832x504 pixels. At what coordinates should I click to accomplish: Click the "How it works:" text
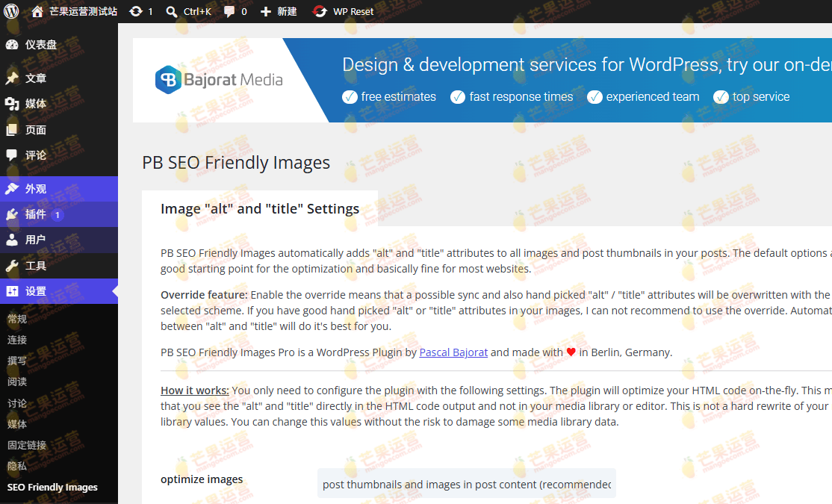click(x=195, y=391)
